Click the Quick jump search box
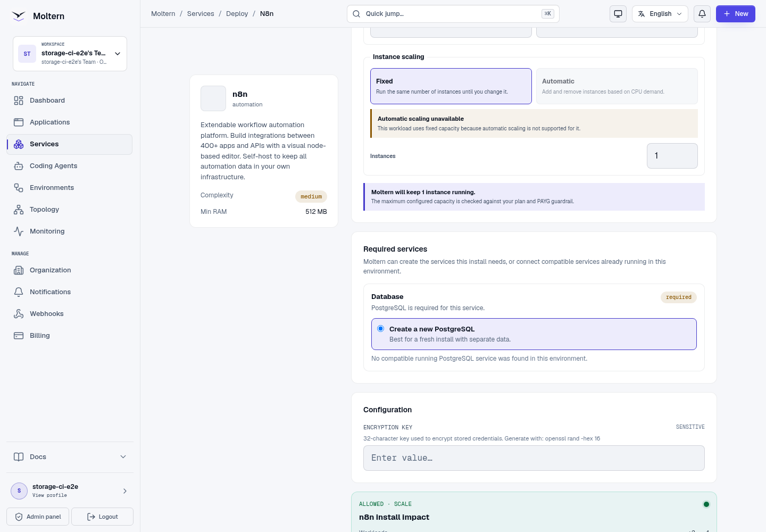Screen dimensions: 766x532 453,14
